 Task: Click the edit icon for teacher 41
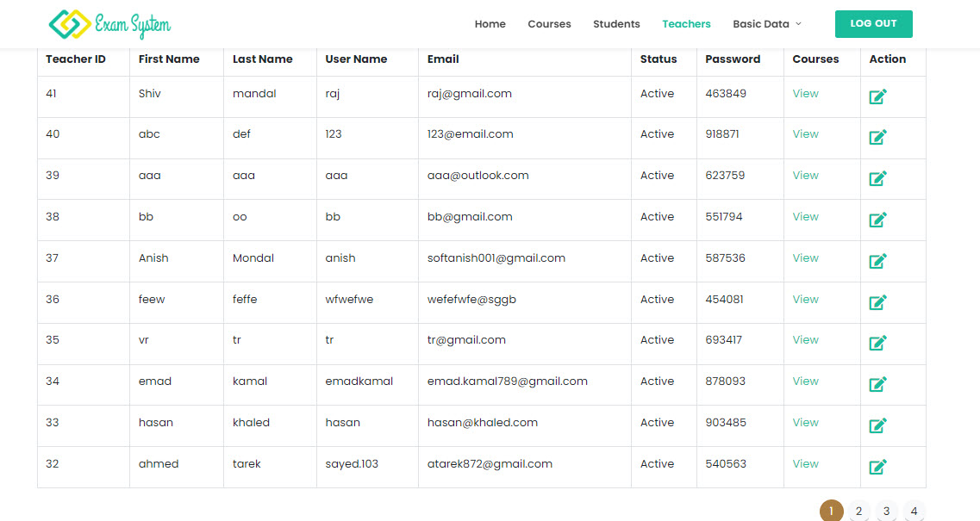pyautogui.click(x=877, y=96)
